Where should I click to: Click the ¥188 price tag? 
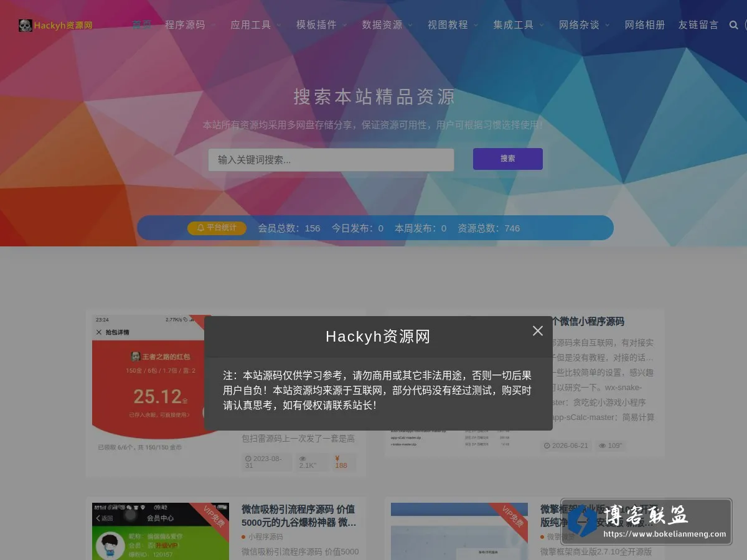pyautogui.click(x=343, y=462)
